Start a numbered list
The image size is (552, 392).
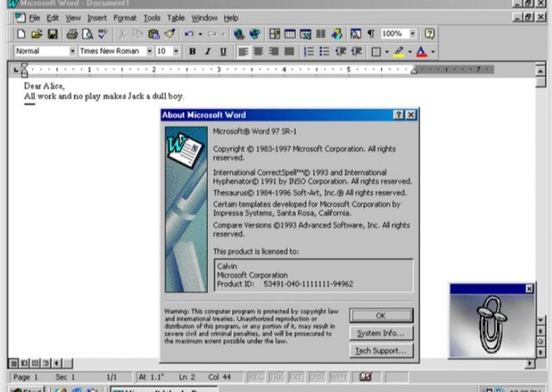[309, 52]
